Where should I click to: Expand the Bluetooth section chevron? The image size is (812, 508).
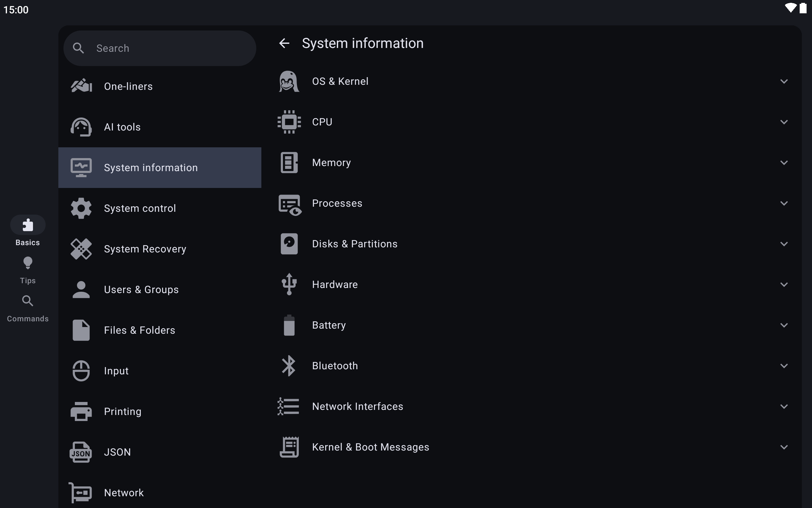pyautogui.click(x=784, y=366)
